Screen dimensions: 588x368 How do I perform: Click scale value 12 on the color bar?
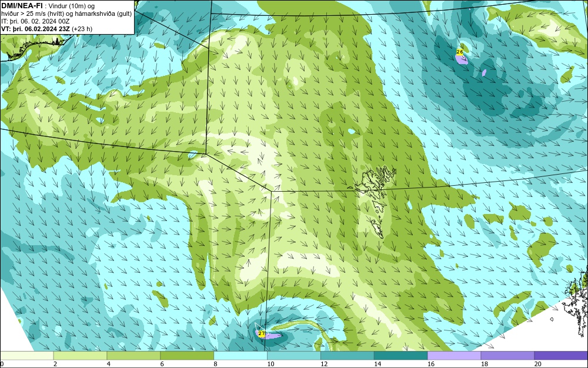point(324,364)
